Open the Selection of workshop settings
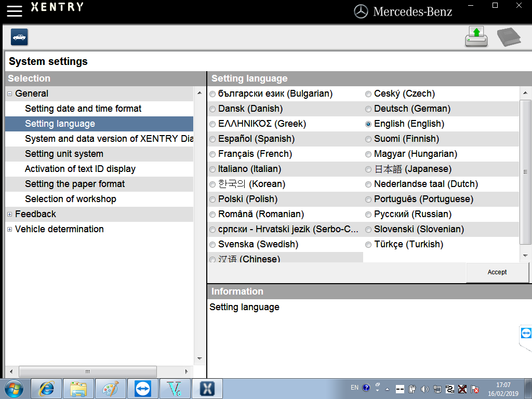Image resolution: width=532 pixels, height=399 pixels. click(70, 199)
